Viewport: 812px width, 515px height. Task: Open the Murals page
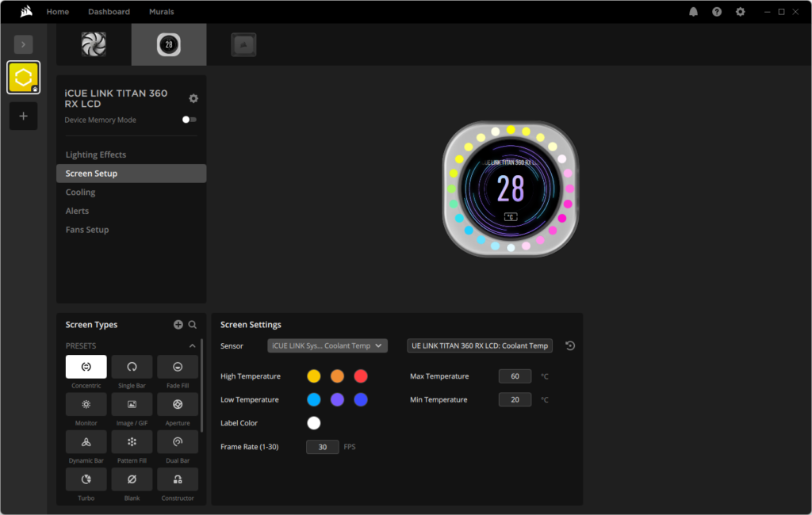click(162, 11)
